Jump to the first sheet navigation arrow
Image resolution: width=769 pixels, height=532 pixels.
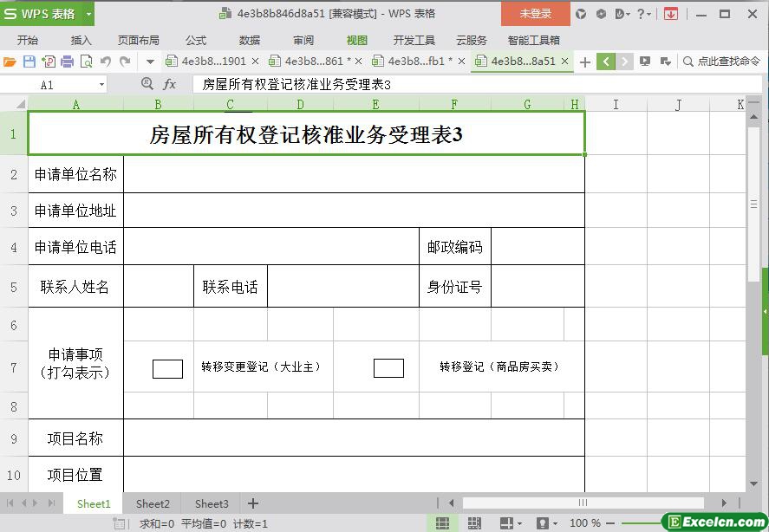(x=10, y=503)
